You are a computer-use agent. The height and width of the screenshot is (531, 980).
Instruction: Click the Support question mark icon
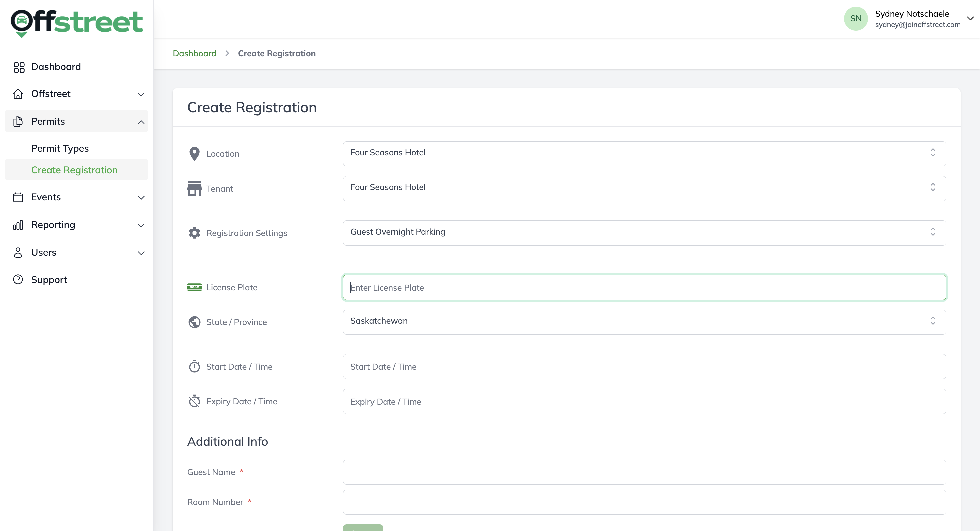pyautogui.click(x=18, y=280)
